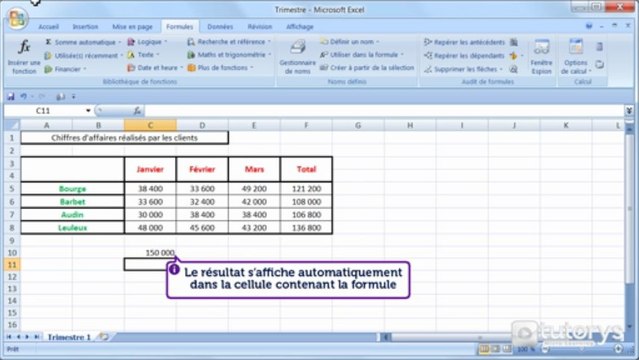Insert new worksheet tab icon
The height and width of the screenshot is (360, 639).
(104, 337)
